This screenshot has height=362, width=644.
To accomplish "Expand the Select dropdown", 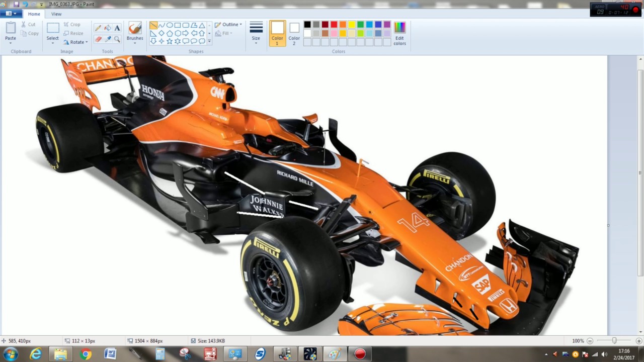I will point(53,43).
